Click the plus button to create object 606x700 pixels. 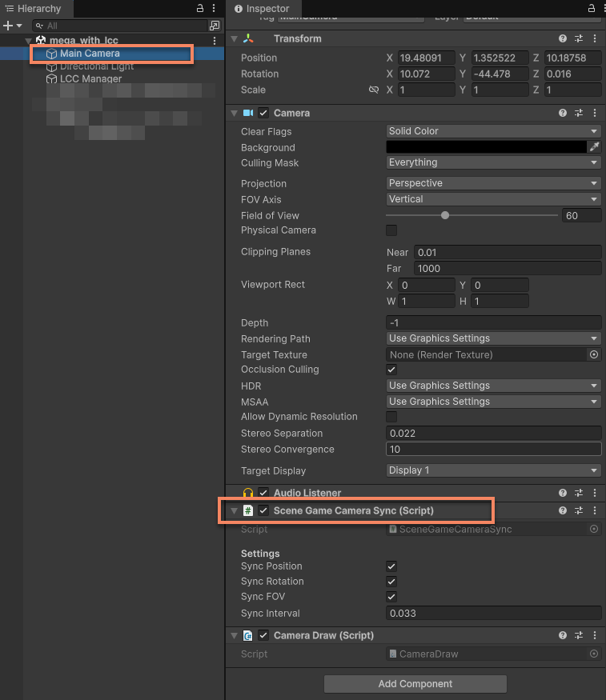coord(8,26)
